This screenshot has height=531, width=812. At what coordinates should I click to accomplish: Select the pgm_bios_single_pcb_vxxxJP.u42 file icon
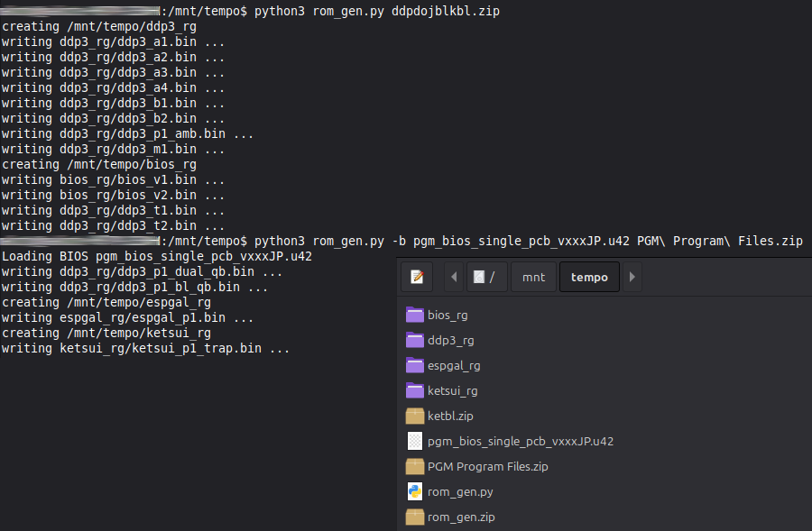pos(414,441)
